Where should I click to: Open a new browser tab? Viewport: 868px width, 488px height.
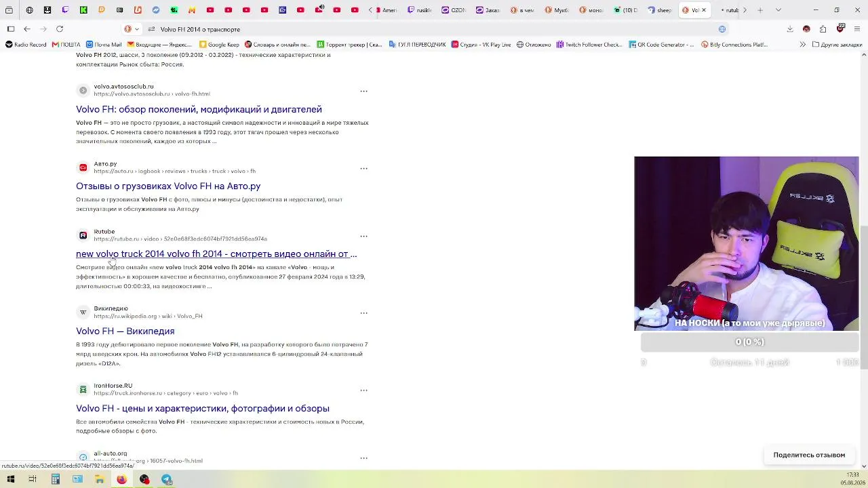[x=760, y=10]
